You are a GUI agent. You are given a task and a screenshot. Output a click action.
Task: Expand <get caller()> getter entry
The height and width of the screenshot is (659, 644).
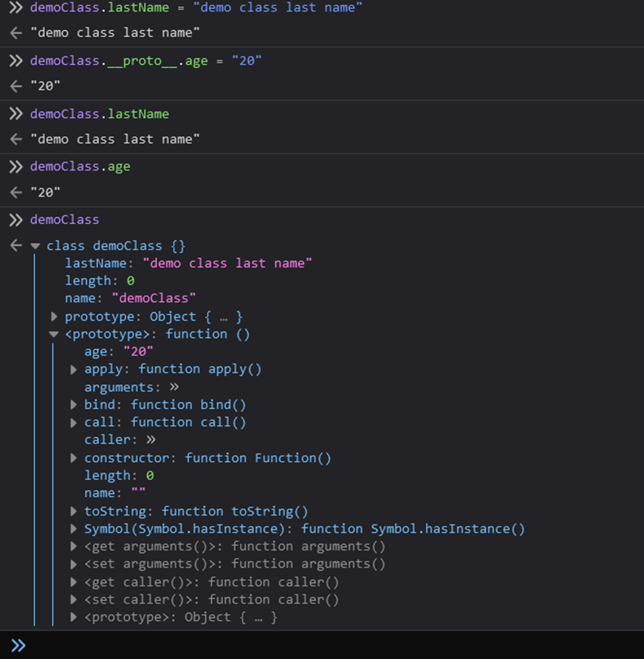73,582
